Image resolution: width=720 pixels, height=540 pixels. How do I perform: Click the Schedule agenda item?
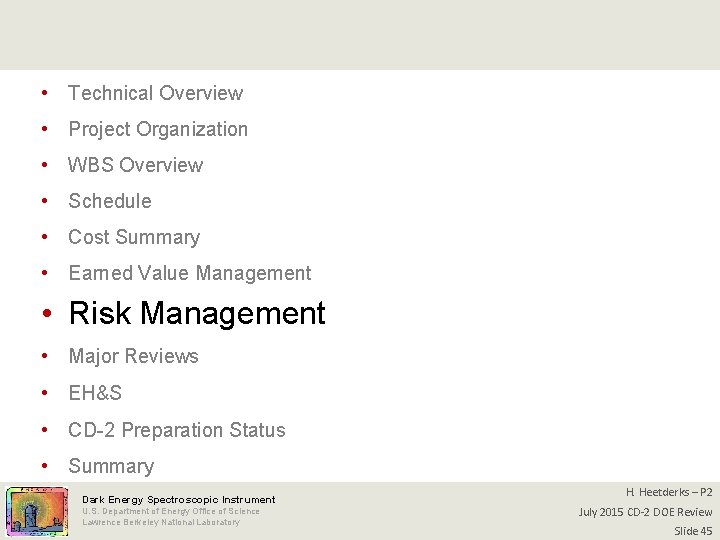coord(110,201)
